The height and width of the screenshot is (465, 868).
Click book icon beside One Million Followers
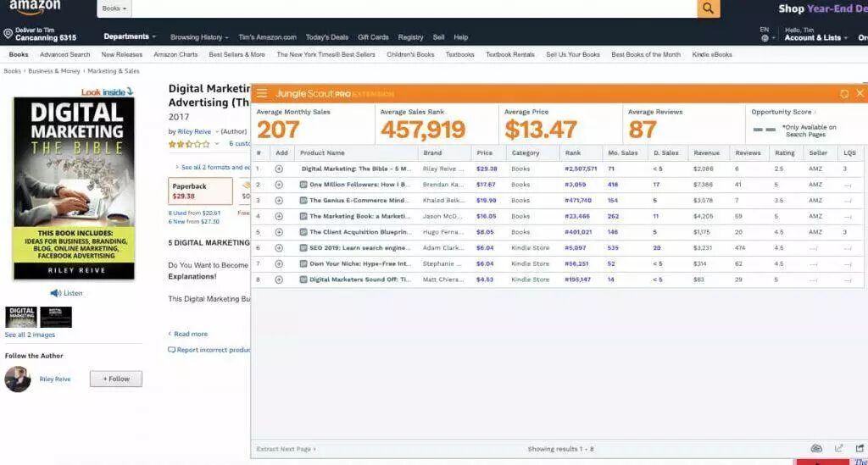tap(303, 185)
